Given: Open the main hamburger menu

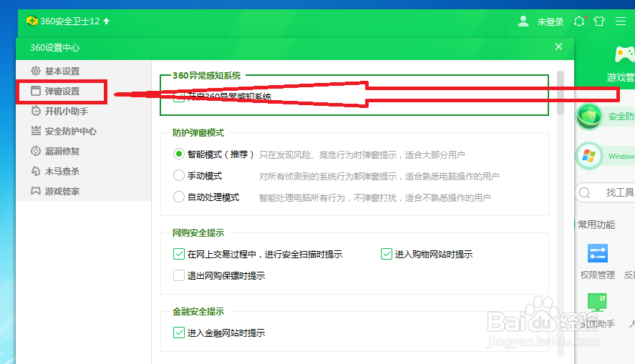Looking at the screenshot, I should click(x=621, y=21).
